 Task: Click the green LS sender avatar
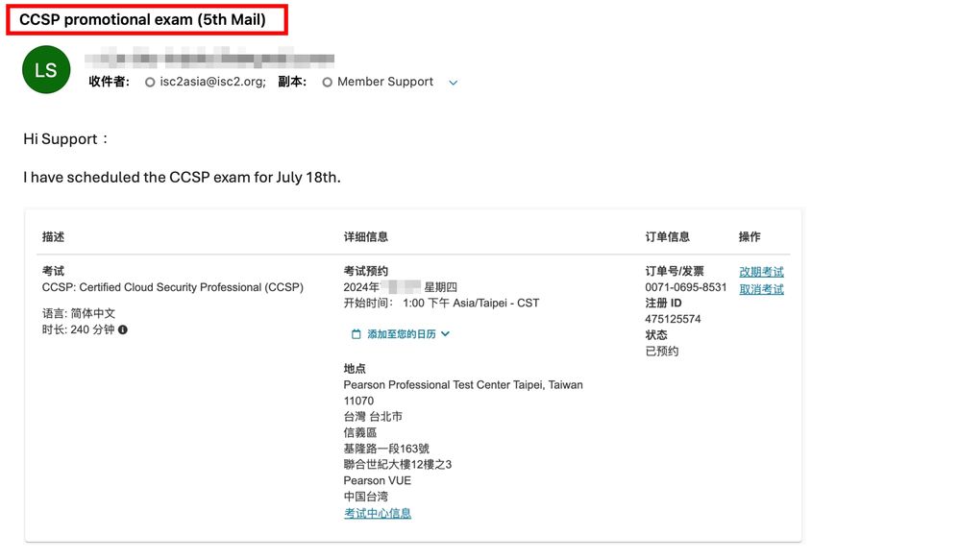click(45, 70)
